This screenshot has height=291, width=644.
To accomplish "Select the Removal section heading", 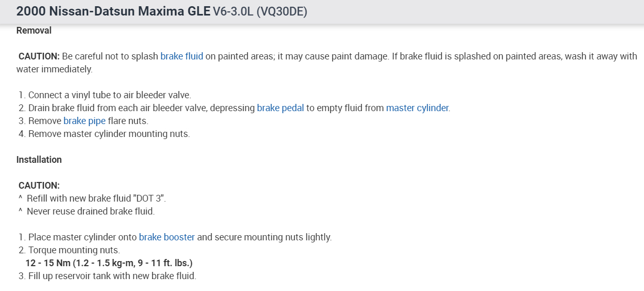I will (34, 30).
